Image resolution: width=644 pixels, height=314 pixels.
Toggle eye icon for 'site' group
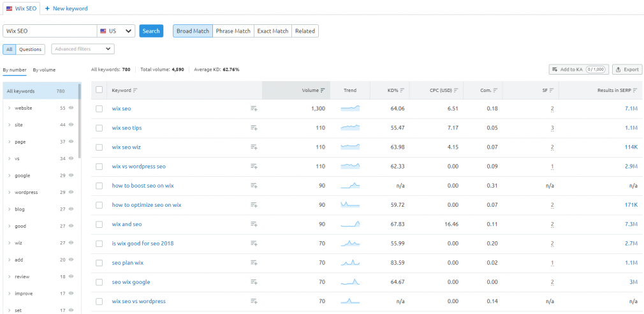point(71,125)
